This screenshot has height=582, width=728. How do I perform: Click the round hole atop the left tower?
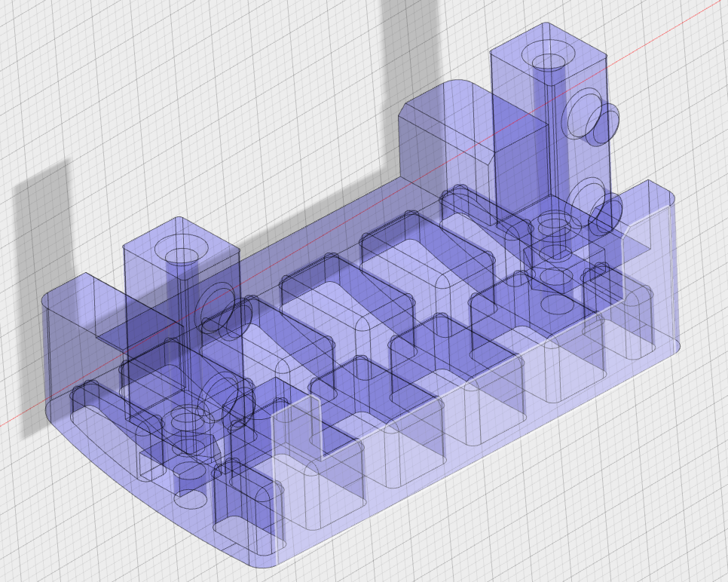(x=181, y=257)
